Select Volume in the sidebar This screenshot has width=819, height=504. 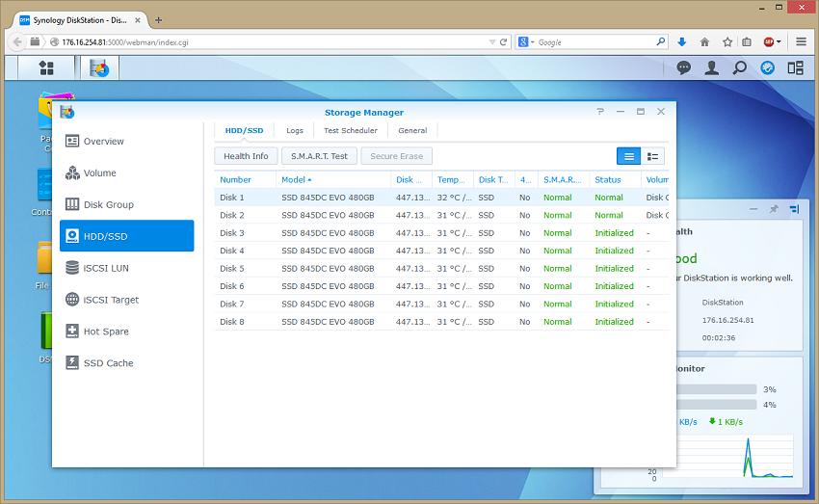click(126, 172)
